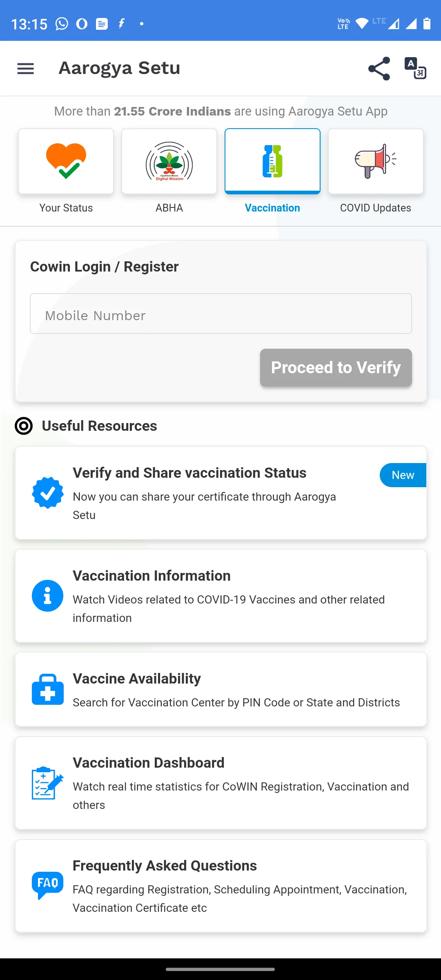Open the Vaccination Information card

221,596
